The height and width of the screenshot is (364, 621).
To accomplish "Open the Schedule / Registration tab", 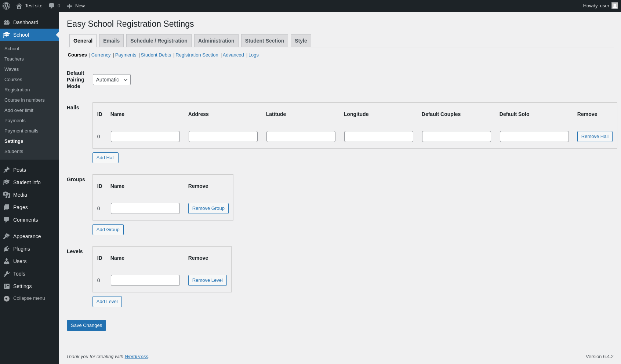I will coord(159,41).
